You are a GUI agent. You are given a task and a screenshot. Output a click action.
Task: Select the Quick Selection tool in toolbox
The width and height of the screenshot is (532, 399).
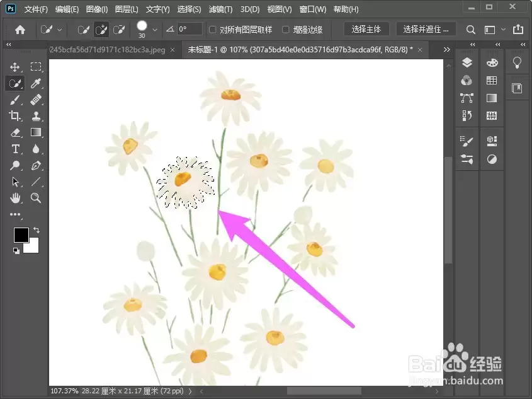15,83
